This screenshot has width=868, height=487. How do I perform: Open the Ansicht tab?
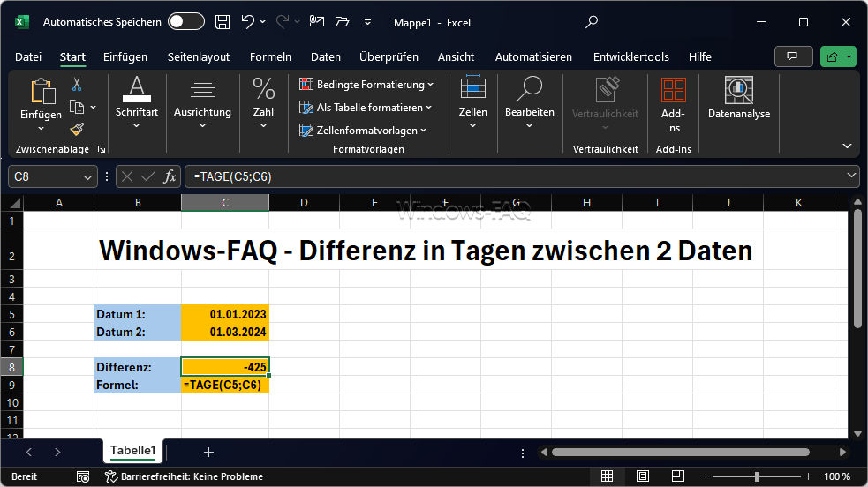[x=456, y=57]
